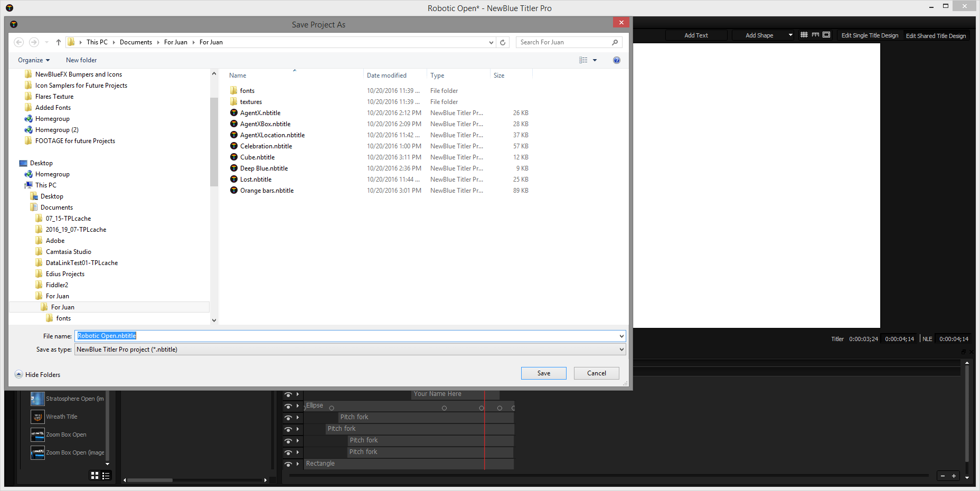Click the Titler Pro app icon in dialog title
The image size is (980, 491).
click(x=14, y=24)
